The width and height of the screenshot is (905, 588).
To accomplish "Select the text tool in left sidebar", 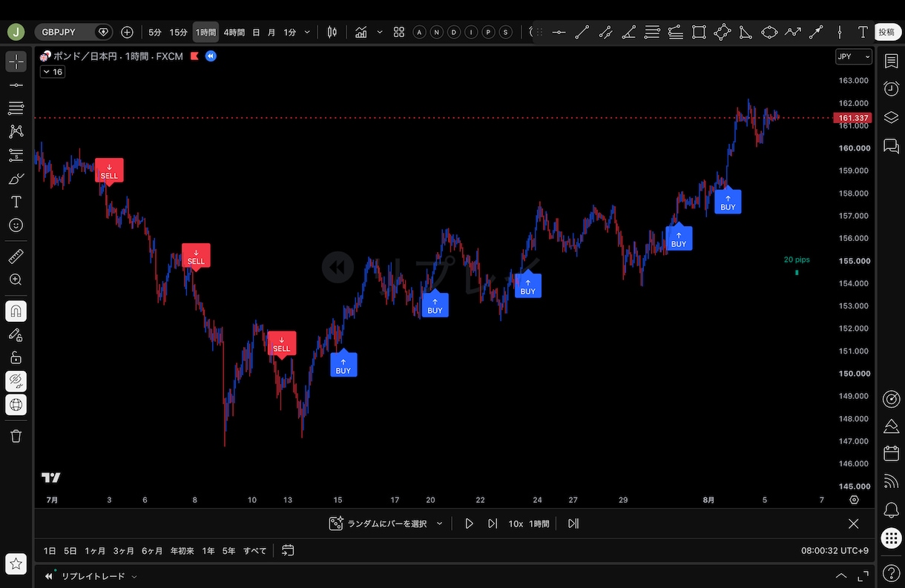I will click(x=16, y=202).
